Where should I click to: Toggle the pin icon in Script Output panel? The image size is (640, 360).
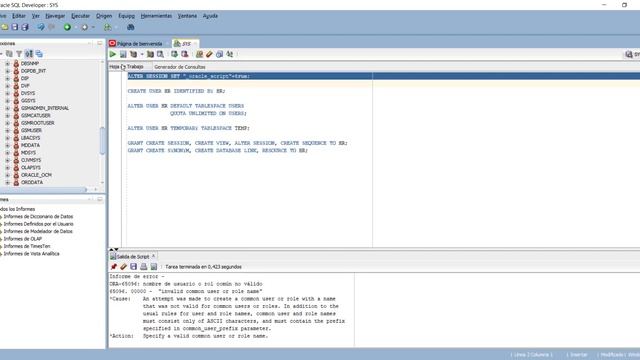(113, 267)
